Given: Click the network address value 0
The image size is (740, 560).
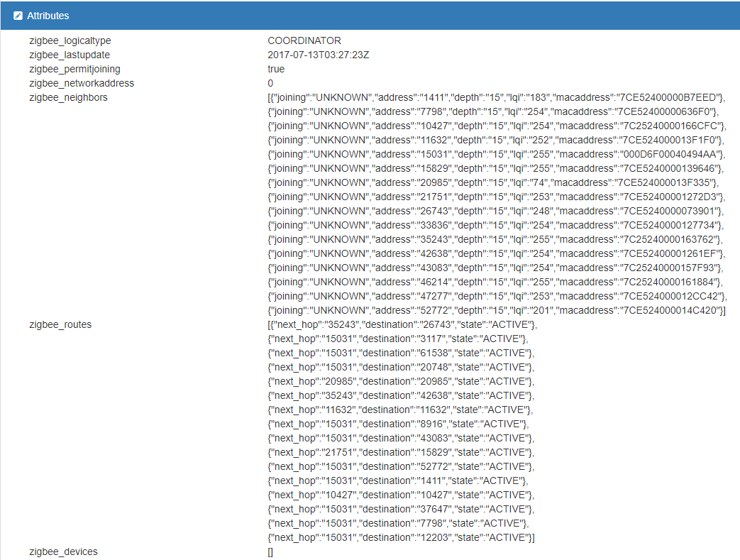Looking at the screenshot, I should pyautogui.click(x=270, y=83).
